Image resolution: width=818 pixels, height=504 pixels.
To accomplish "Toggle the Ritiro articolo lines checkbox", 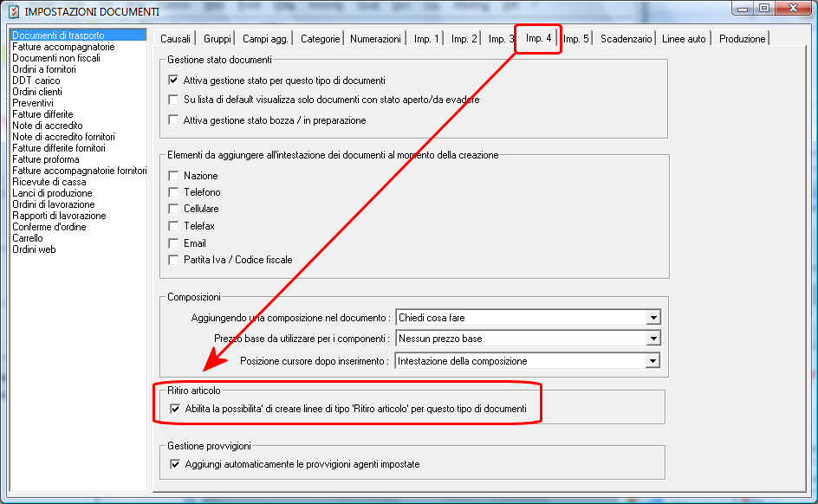I will (x=175, y=409).
